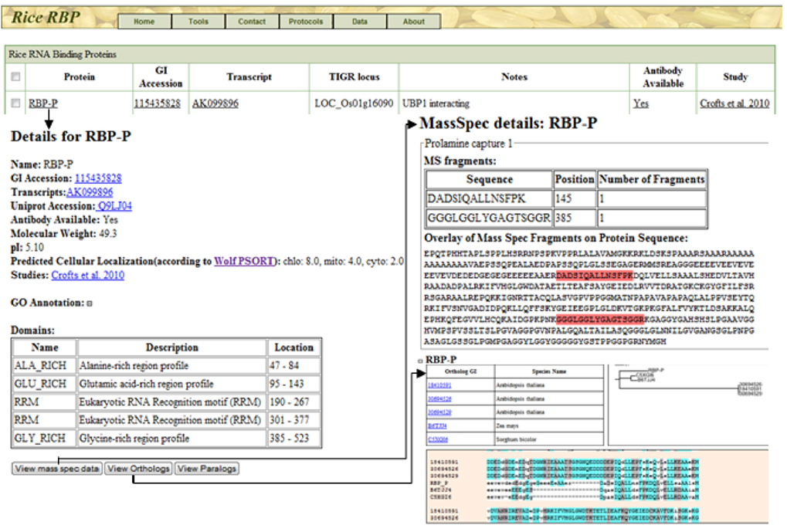Open Uniprot accession Q9LJ04
This screenshot has height=532, width=787.
115,205
